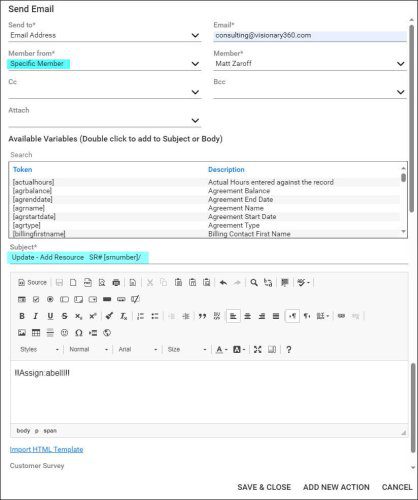Image resolution: width=418 pixels, height=500 pixels.
Task: Insert a bulleted list
Action: point(155,316)
